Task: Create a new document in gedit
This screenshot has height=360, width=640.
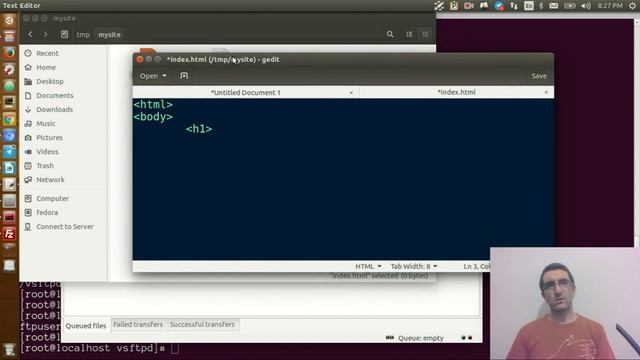Action: [184, 76]
